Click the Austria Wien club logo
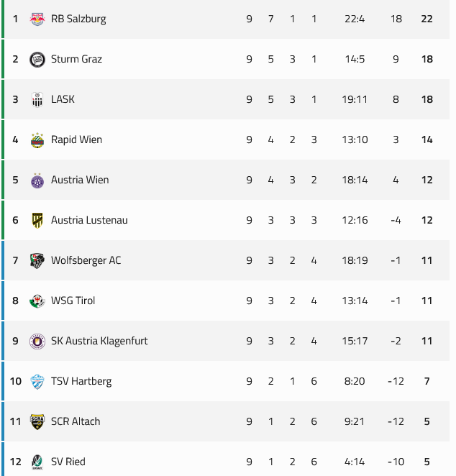The width and height of the screenshot is (456, 476). click(37, 180)
